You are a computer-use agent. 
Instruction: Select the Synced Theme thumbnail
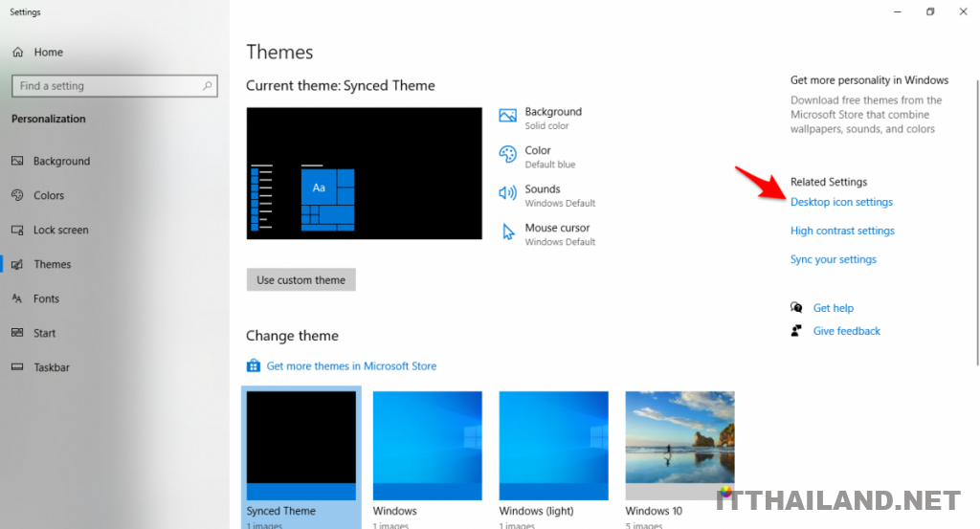(301, 446)
